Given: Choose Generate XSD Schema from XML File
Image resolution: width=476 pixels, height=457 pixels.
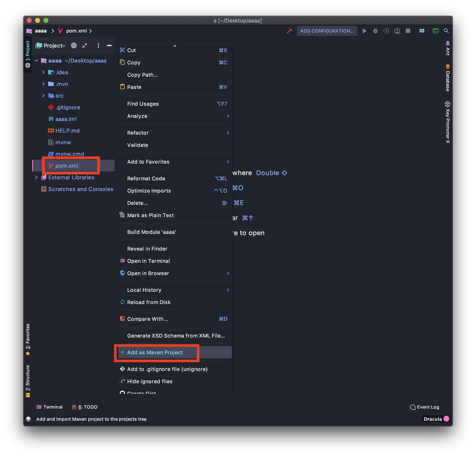Looking at the screenshot, I should pyautogui.click(x=175, y=336).
